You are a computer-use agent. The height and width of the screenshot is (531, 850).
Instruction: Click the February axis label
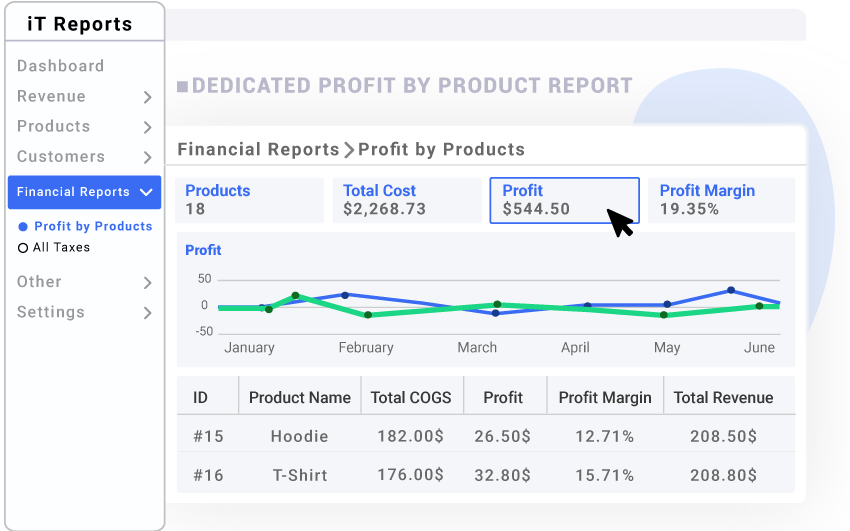tap(366, 347)
